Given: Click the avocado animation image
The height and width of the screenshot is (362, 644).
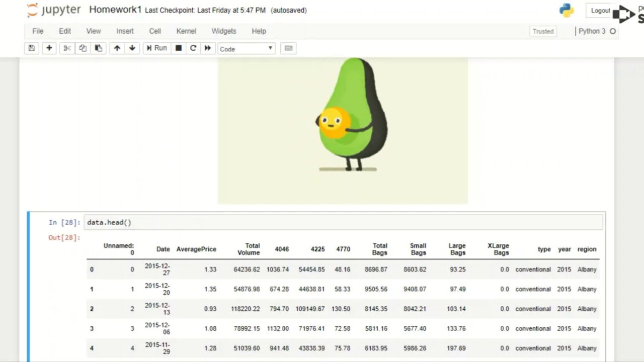Looking at the screenshot, I should [343, 131].
